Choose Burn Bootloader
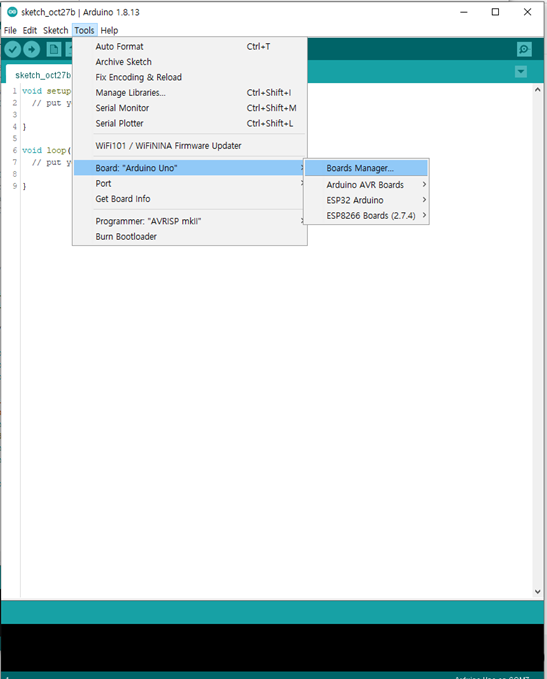 (x=190, y=236)
